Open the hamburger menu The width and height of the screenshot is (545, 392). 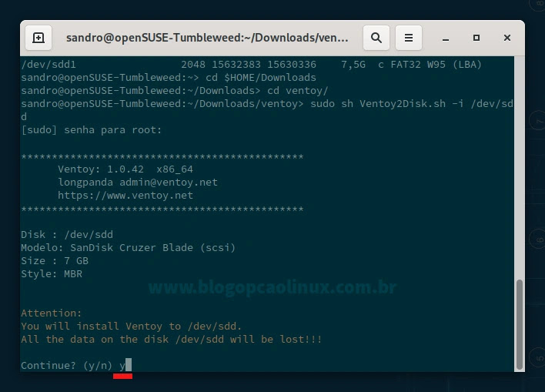point(409,38)
